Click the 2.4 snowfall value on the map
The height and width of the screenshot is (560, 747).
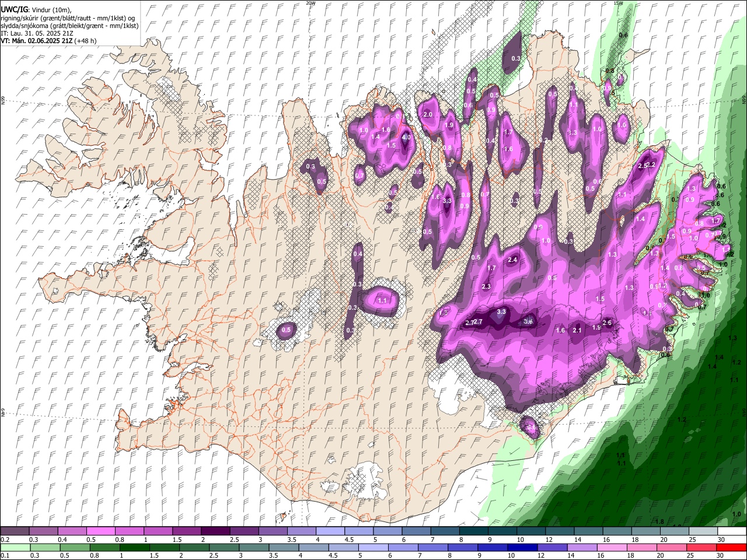pyautogui.click(x=513, y=260)
